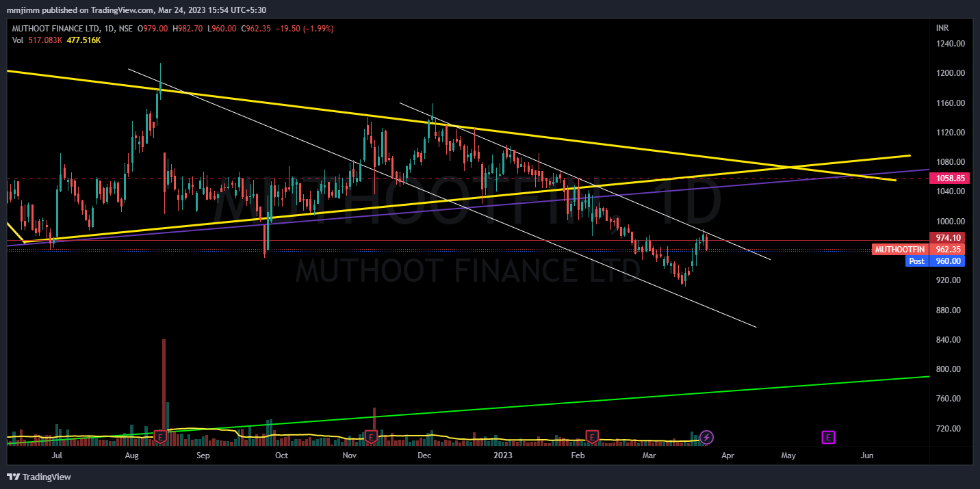The height and width of the screenshot is (489, 980).
Task: Click the 1080.00 price axis label
Action: tap(951, 162)
